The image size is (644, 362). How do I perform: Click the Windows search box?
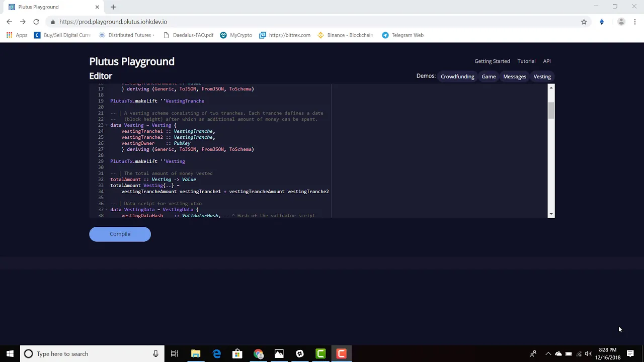point(92,353)
